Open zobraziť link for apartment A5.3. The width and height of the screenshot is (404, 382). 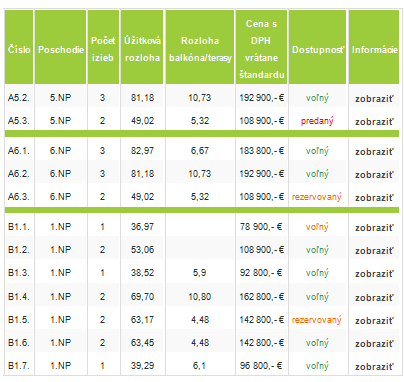point(374,122)
